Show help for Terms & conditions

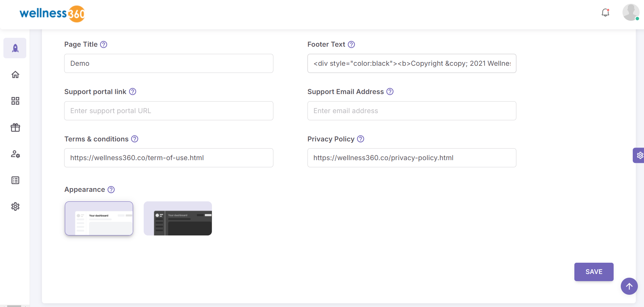[x=134, y=139]
